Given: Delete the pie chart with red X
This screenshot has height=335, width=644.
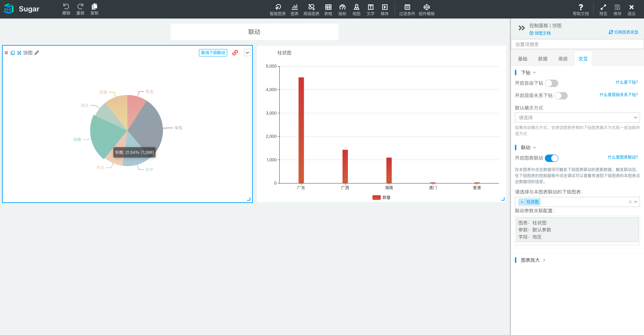Looking at the screenshot, I should click(6, 53).
